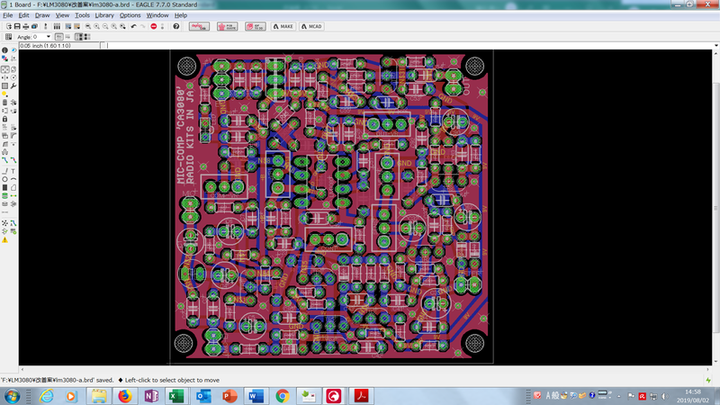Click the command line input field
Image resolution: width=720 pixels, height=405 pixels.
(400, 46)
